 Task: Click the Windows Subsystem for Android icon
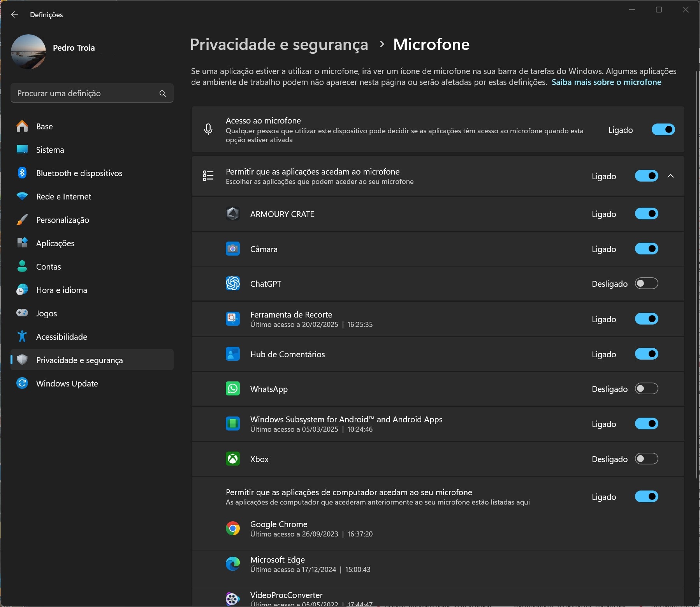coord(233,423)
